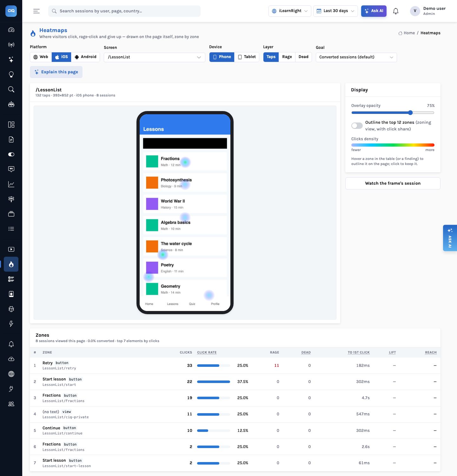
Task: Select the iOS platform option
Action: click(62, 57)
